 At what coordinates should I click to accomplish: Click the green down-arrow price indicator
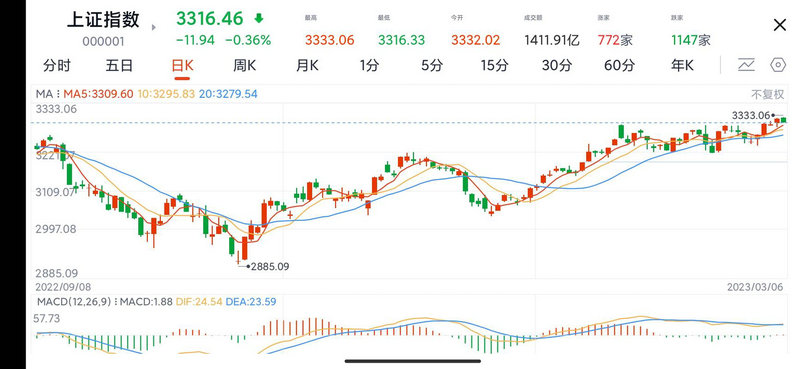point(259,19)
